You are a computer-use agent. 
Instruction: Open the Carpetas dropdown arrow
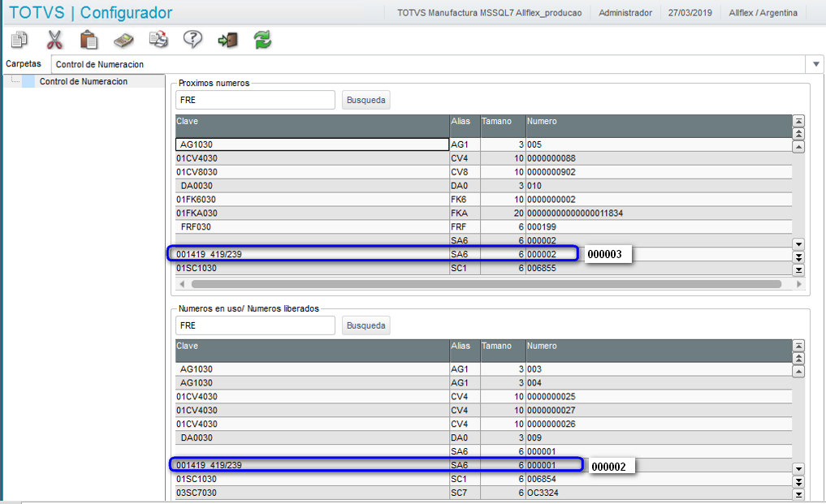click(816, 64)
